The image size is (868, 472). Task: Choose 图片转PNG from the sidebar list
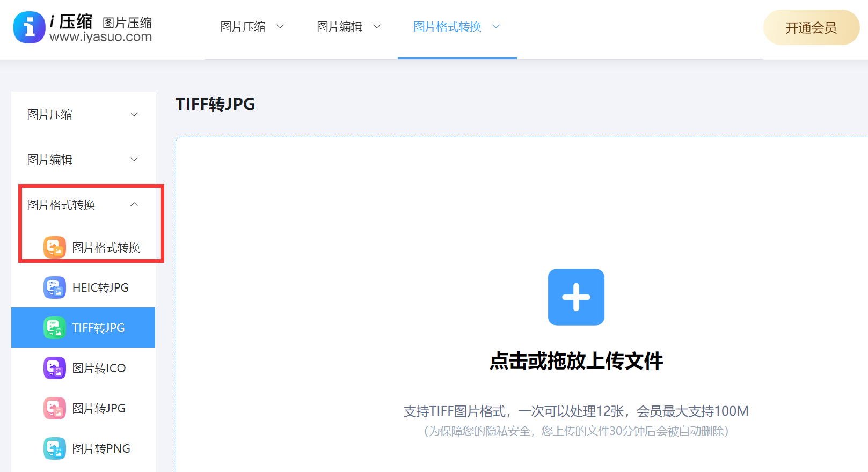101,448
